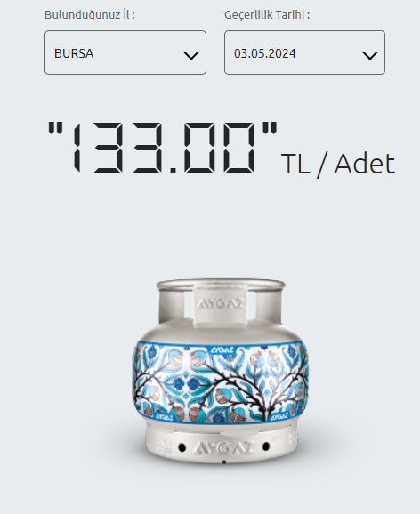Click the chevron arrow beside BURSA

tap(191, 55)
